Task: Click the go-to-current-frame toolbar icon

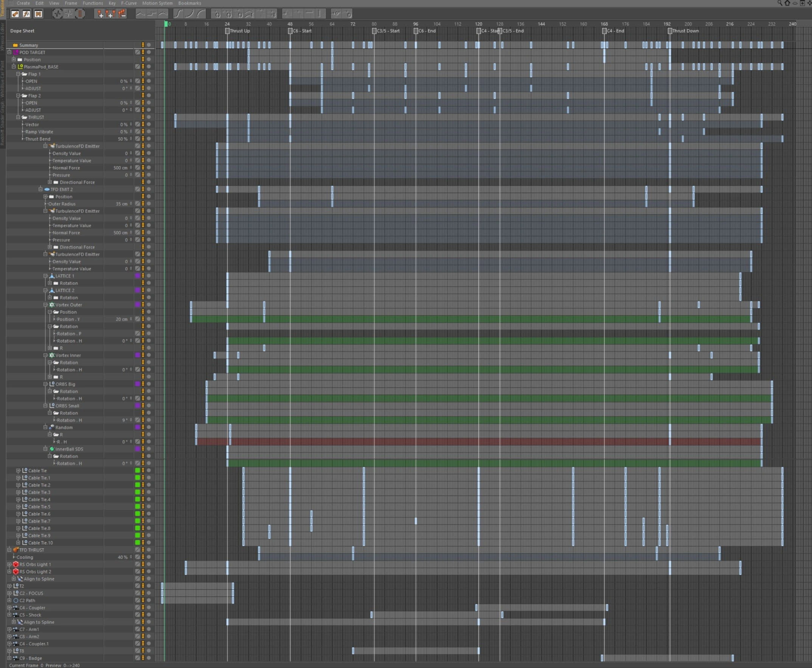Action: (69, 14)
